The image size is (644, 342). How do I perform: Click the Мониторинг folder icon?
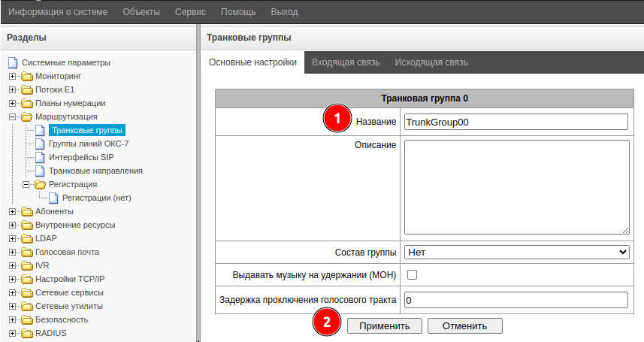[27, 77]
